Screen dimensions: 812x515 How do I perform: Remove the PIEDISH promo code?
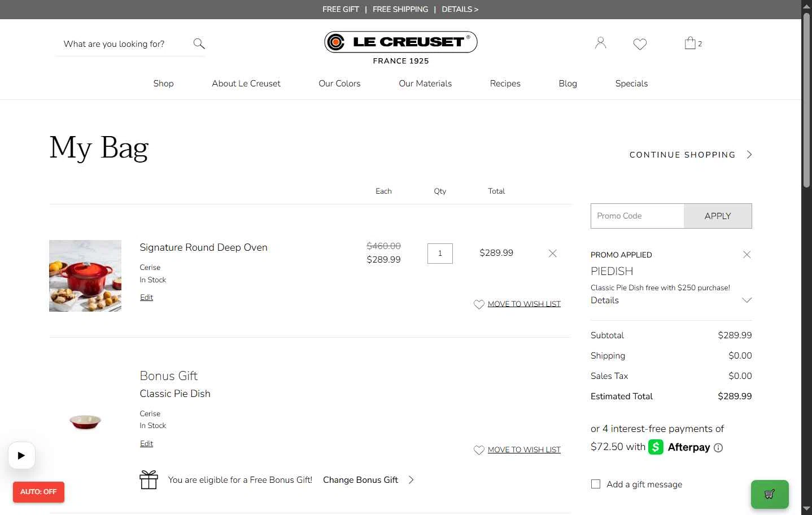pos(747,255)
